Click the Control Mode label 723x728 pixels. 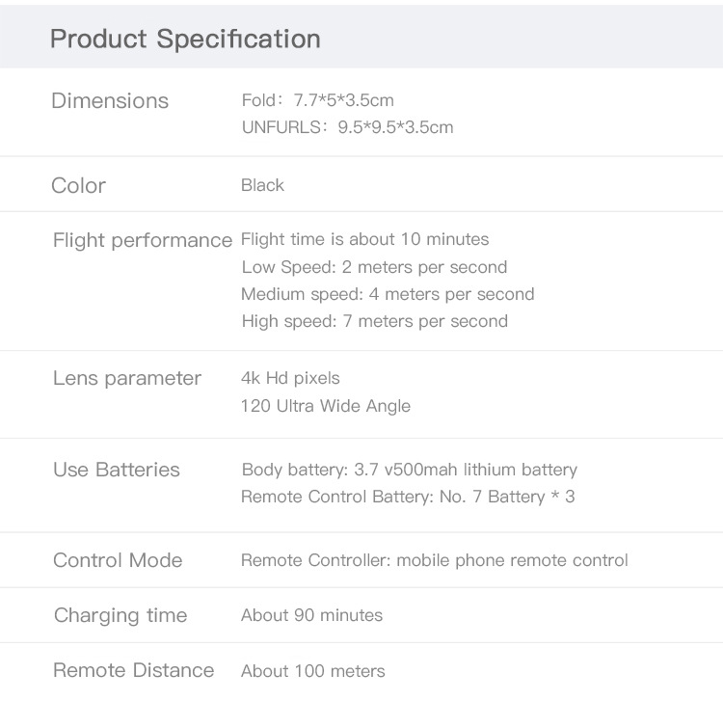coord(118,560)
